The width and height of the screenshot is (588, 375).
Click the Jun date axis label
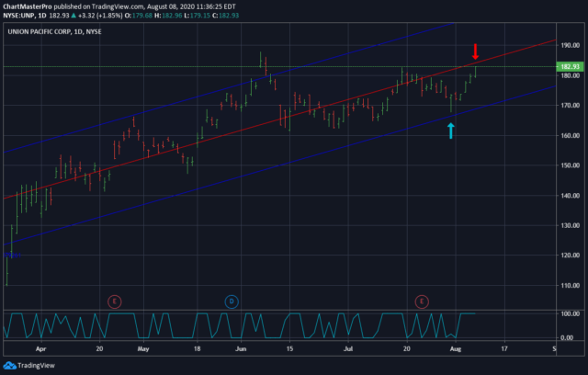click(241, 348)
